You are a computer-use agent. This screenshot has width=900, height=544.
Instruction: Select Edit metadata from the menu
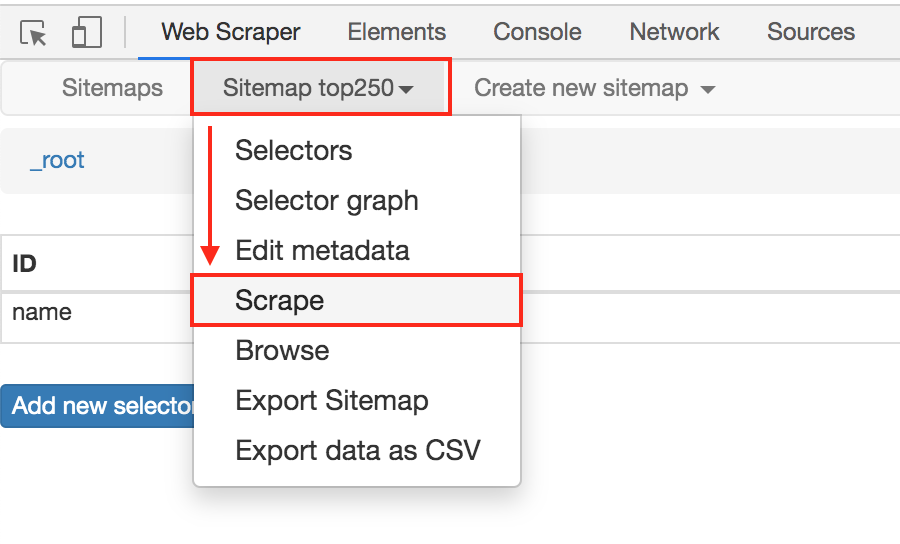click(322, 251)
